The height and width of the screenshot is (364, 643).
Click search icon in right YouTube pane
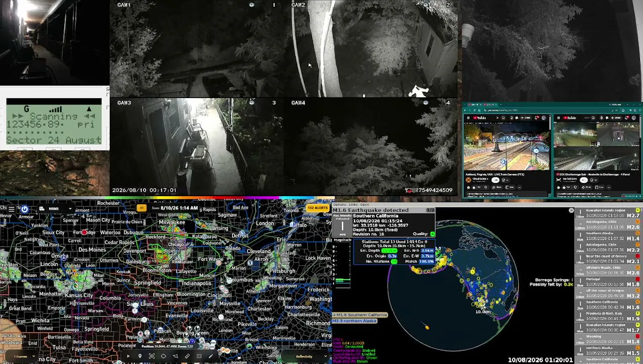(593, 118)
